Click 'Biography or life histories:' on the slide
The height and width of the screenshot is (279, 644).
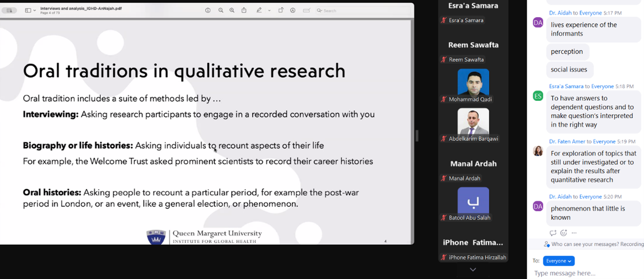[x=78, y=145]
